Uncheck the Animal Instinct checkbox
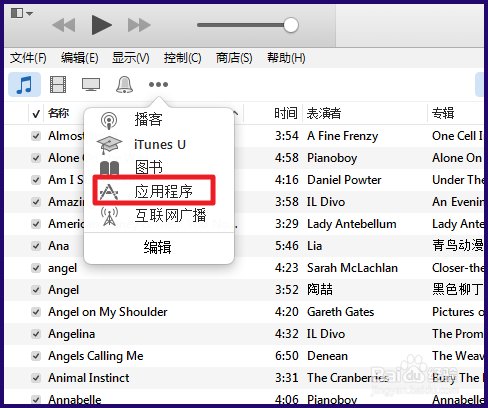Image resolution: width=488 pixels, height=408 pixels. tap(36, 378)
